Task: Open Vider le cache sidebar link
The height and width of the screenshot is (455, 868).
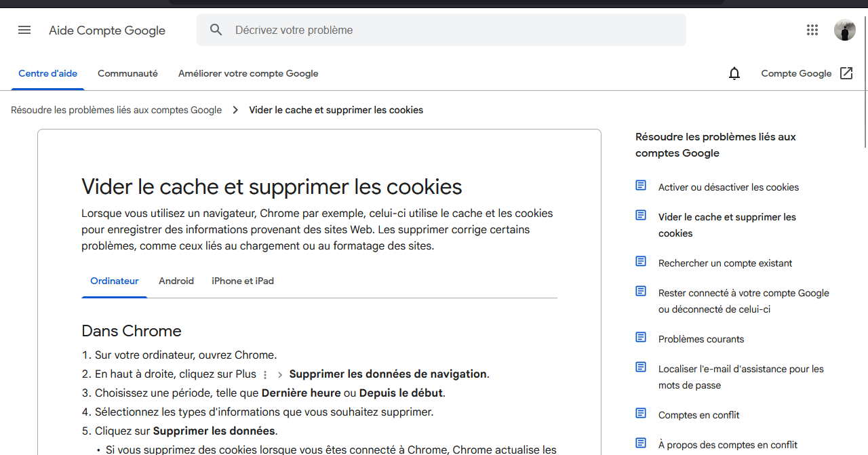Action: coord(727,225)
